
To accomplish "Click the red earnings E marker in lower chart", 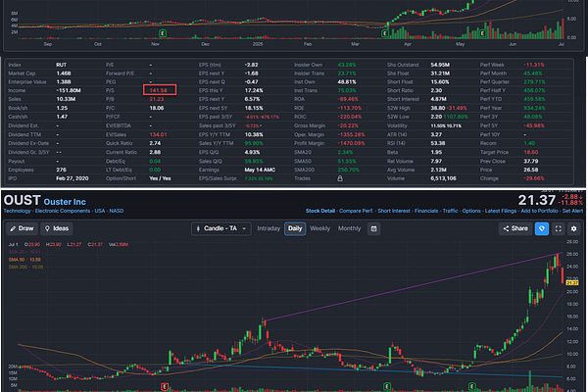I will coord(165,386).
